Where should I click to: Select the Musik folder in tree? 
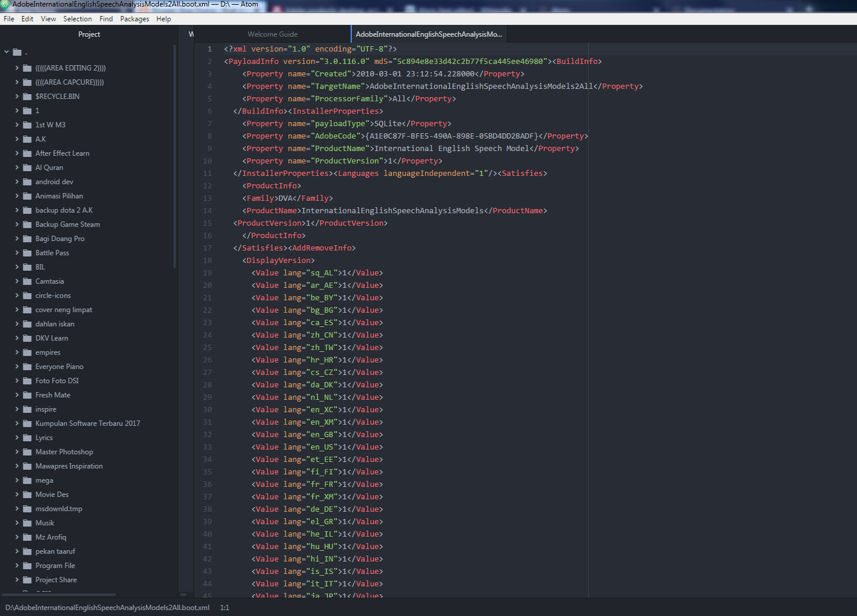click(44, 523)
